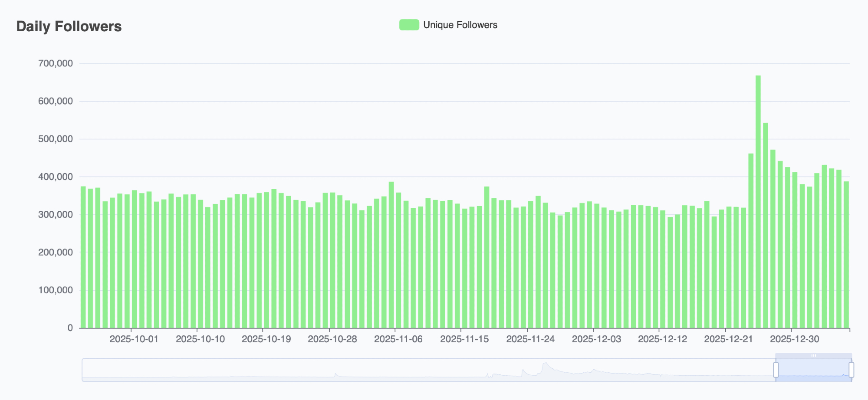Click the 700,000 y-axis label
The height and width of the screenshot is (400, 868).
(x=56, y=63)
